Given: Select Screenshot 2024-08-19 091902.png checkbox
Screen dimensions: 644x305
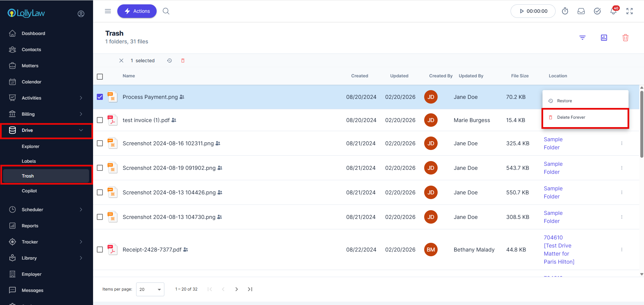Looking at the screenshot, I should 100,168.
